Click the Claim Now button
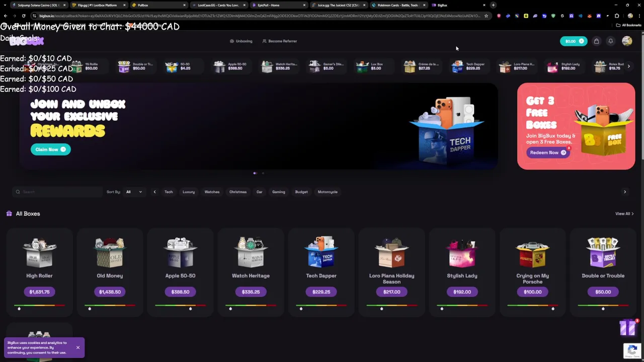644x362 pixels. click(50, 149)
